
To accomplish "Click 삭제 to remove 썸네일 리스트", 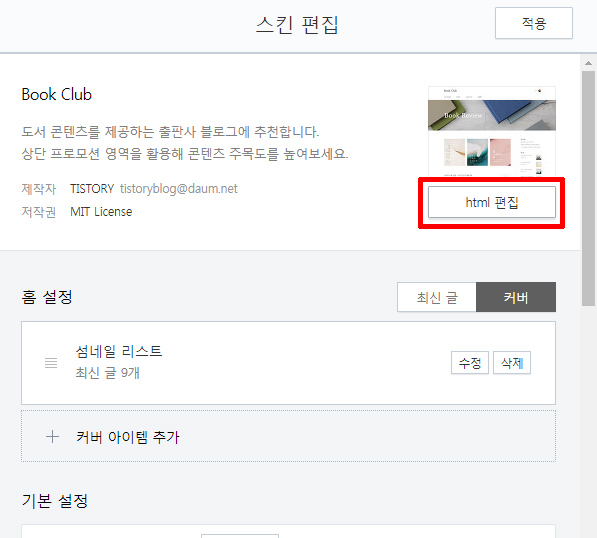I will 512,363.
